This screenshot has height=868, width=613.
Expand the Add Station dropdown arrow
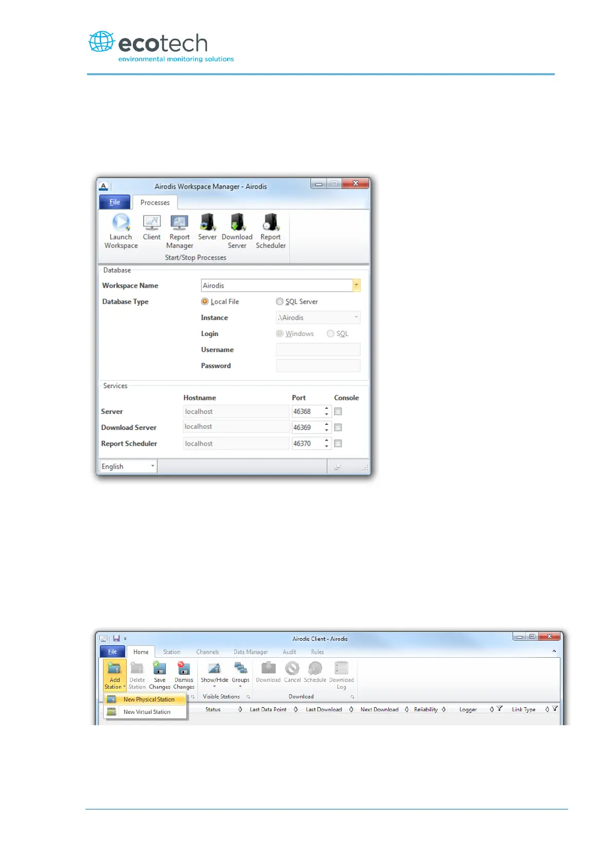pyautogui.click(x=124, y=687)
